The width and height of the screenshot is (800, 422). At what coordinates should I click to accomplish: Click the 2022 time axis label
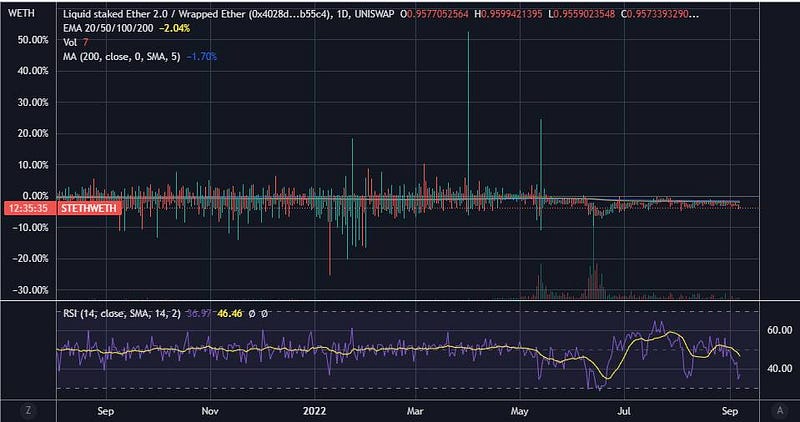[315, 411]
